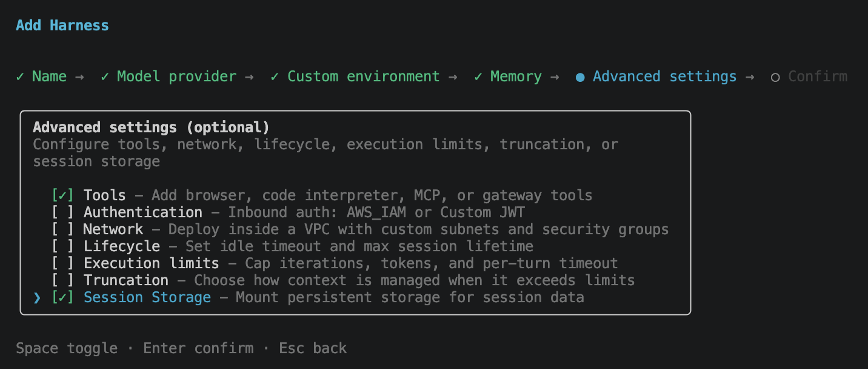Check the Network option

[x=64, y=229]
